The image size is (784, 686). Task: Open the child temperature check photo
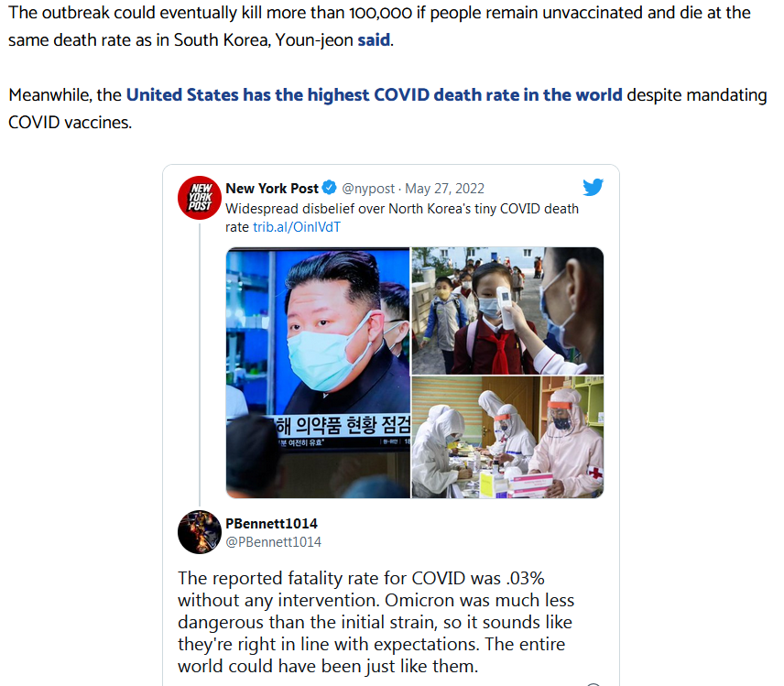[x=507, y=310]
